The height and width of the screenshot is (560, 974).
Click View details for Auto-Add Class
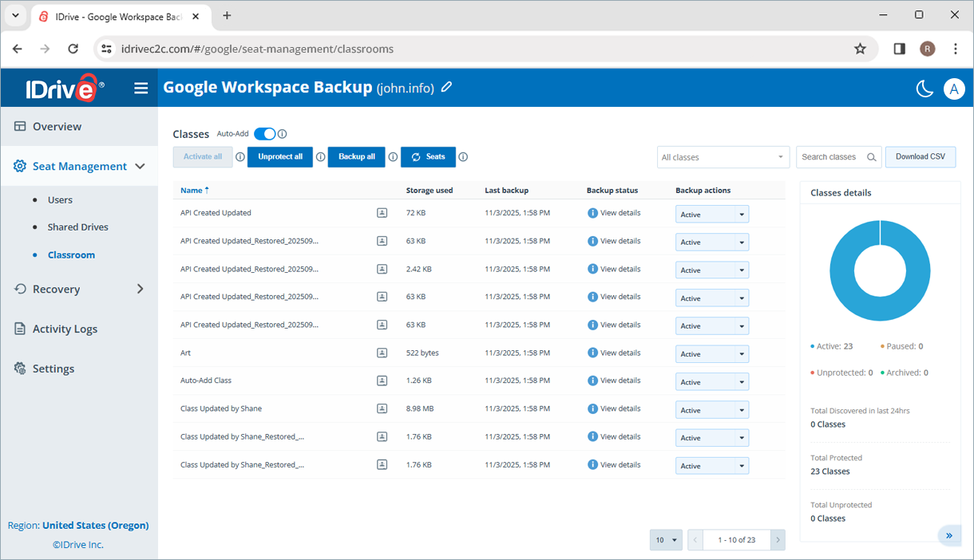(x=619, y=381)
